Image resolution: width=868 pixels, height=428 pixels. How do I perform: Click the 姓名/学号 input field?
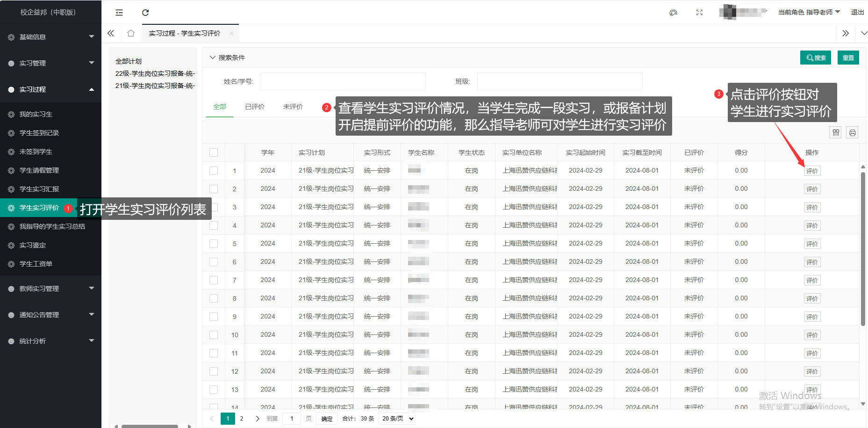tap(343, 81)
